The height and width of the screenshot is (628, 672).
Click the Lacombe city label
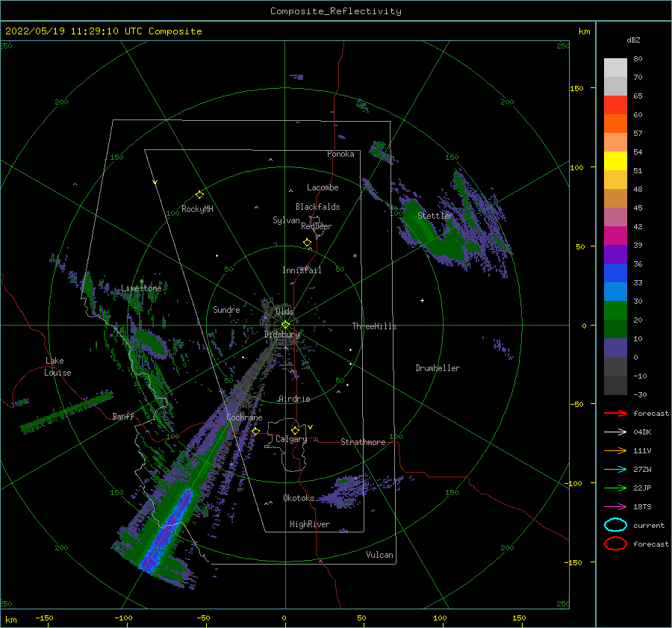point(323,187)
